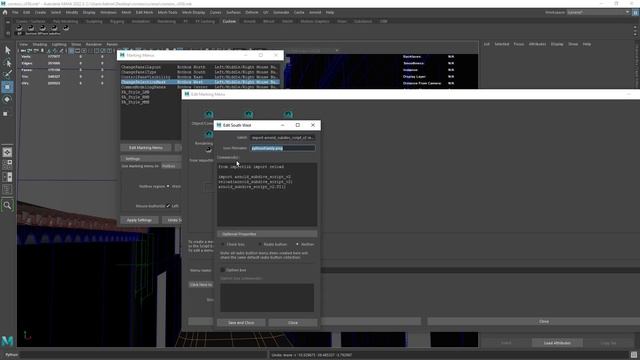Collapse the Optional Properties section
This screenshot has width=640, height=360.
pos(267,234)
